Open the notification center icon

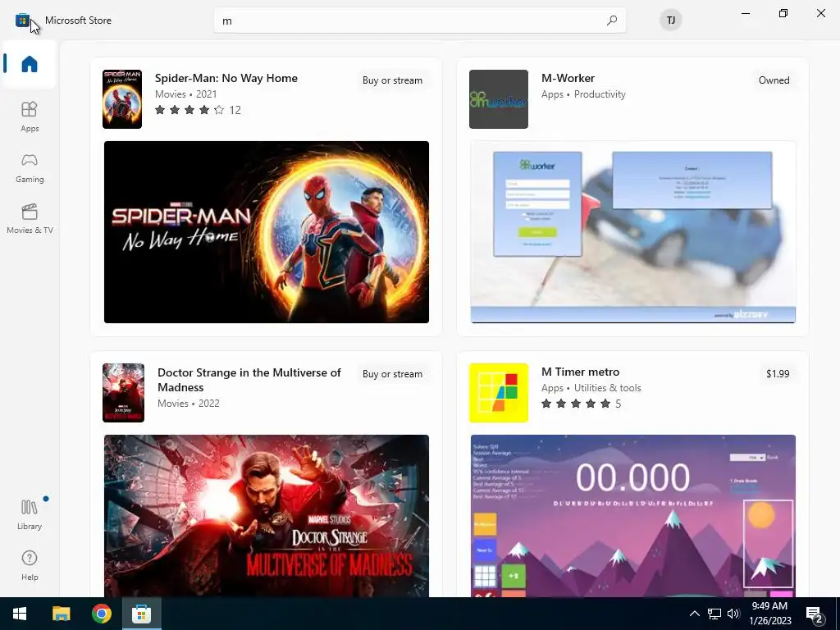coord(815,614)
